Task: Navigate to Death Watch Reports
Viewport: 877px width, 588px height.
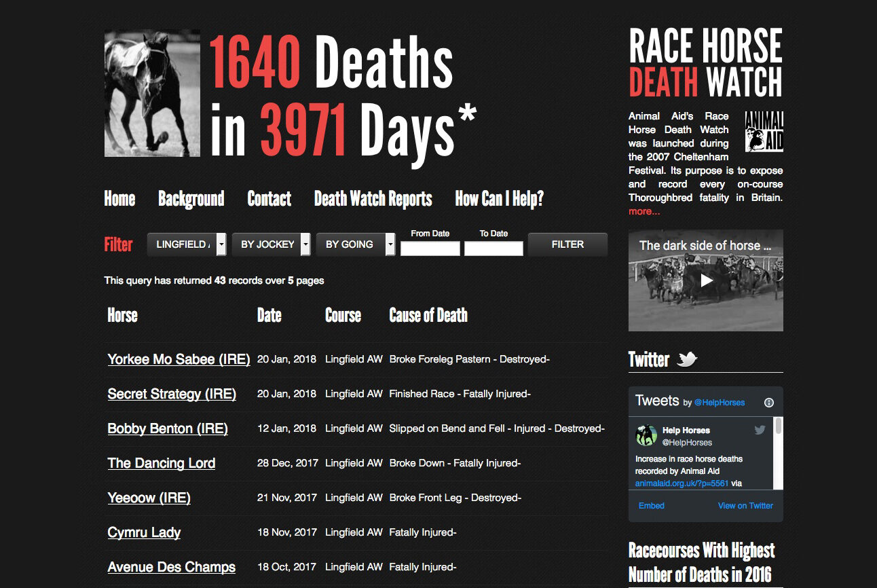Action: [373, 199]
